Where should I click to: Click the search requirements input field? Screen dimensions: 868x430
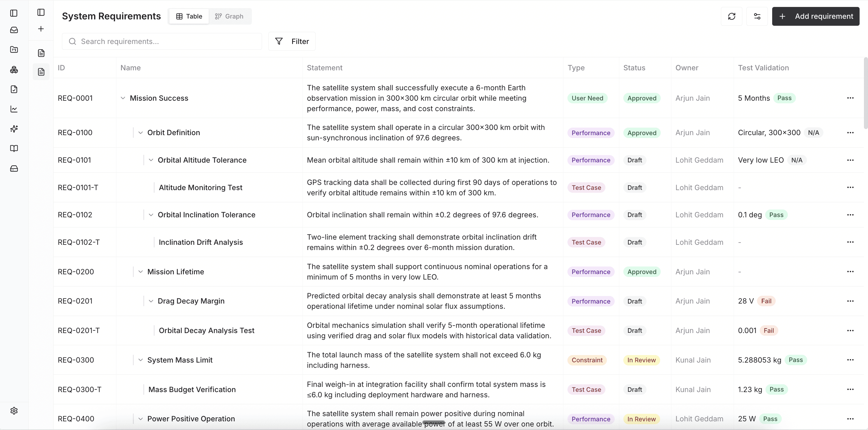click(162, 41)
